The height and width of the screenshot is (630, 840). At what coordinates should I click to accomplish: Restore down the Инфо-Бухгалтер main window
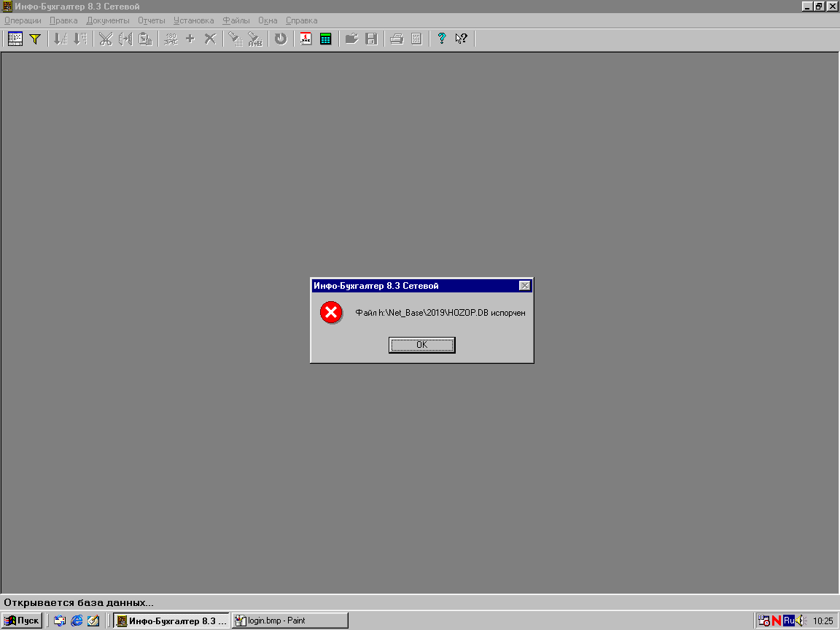[819, 7]
